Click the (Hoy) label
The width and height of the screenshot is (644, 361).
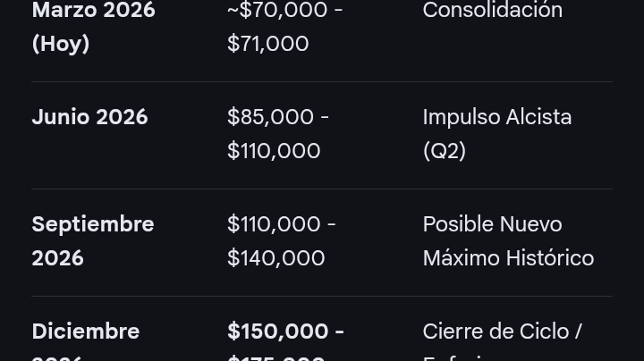61,44
